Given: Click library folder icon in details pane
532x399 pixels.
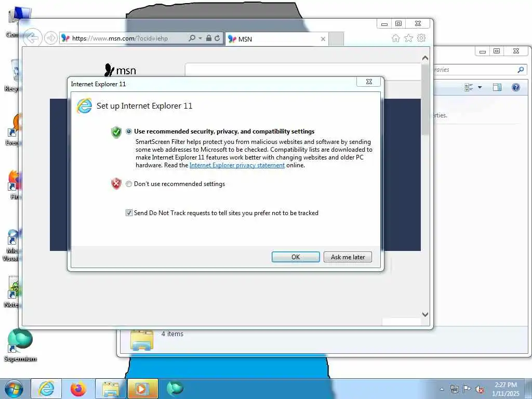Looking at the screenshot, I should (142, 340).
